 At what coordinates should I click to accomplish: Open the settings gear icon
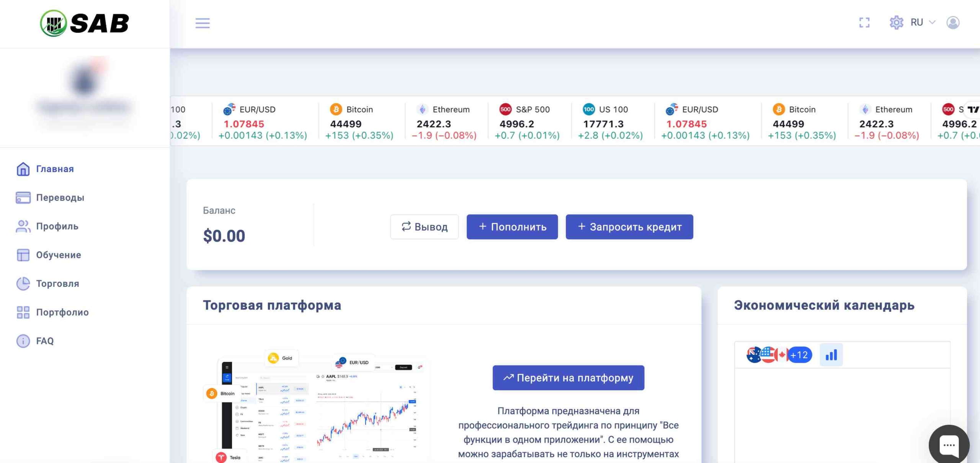[x=896, y=23]
